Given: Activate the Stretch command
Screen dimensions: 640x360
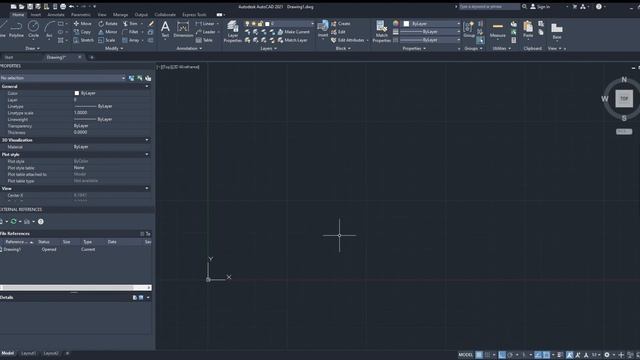Looking at the screenshot, I should click(x=84, y=40).
